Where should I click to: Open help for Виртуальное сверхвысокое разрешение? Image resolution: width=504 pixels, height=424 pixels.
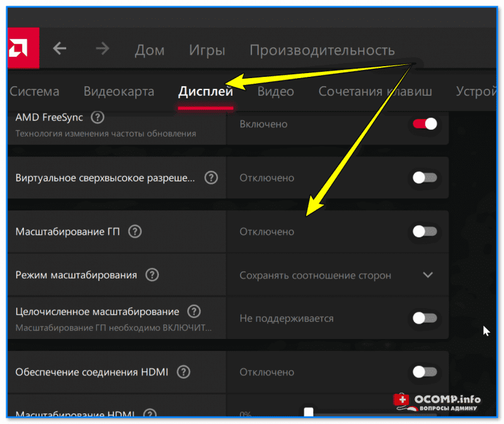pos(211,178)
